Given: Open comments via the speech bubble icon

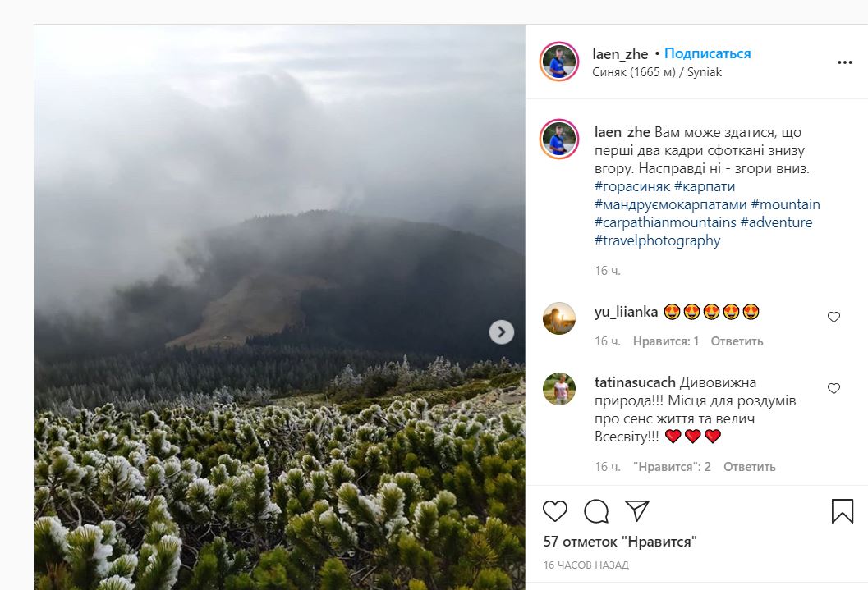Looking at the screenshot, I should (596, 511).
